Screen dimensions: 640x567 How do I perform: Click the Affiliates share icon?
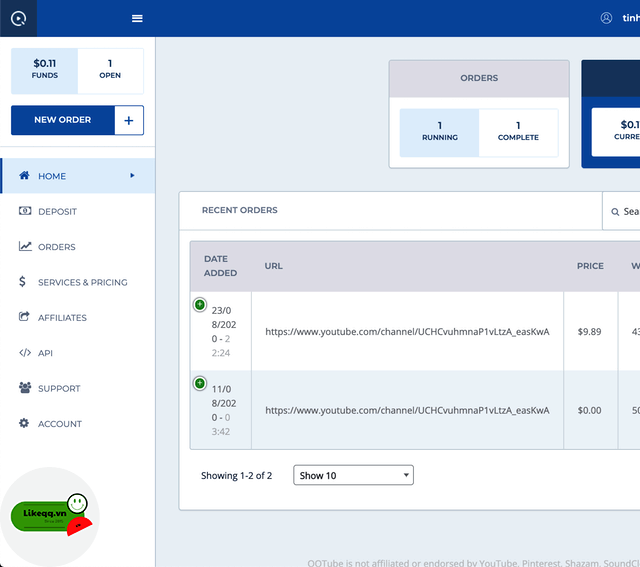(24, 317)
